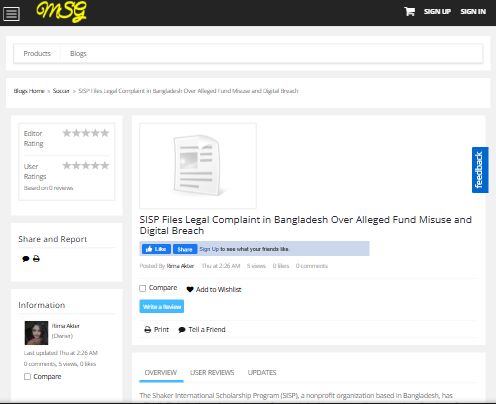496x404 pixels.
Task: Open the Products menu item
Action: (37, 53)
